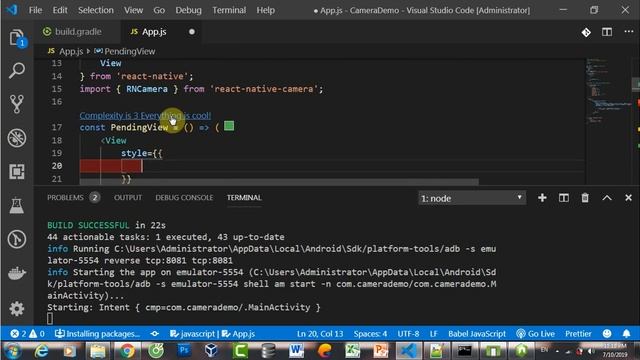Open the Docker view
Image resolution: width=640 pixels, height=360 pixels.
17,273
